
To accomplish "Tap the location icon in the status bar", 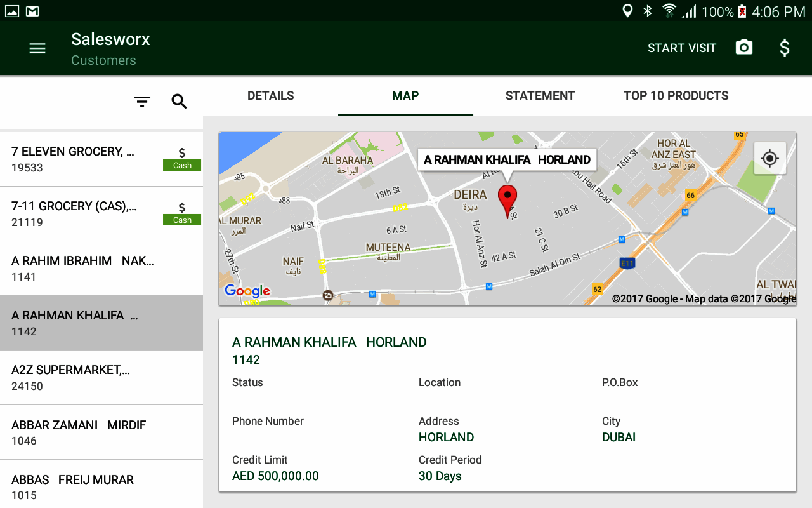I will 627,11.
